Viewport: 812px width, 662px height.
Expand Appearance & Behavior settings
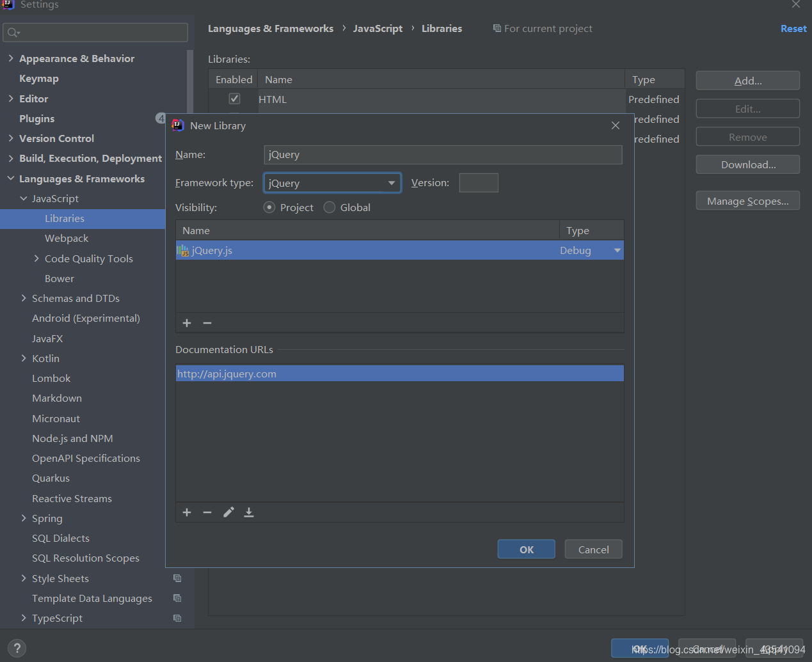click(x=11, y=58)
